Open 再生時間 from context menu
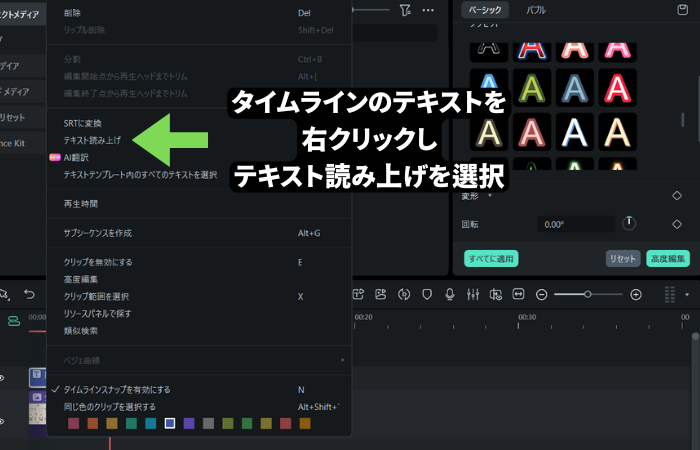The height and width of the screenshot is (450, 700). click(199, 204)
